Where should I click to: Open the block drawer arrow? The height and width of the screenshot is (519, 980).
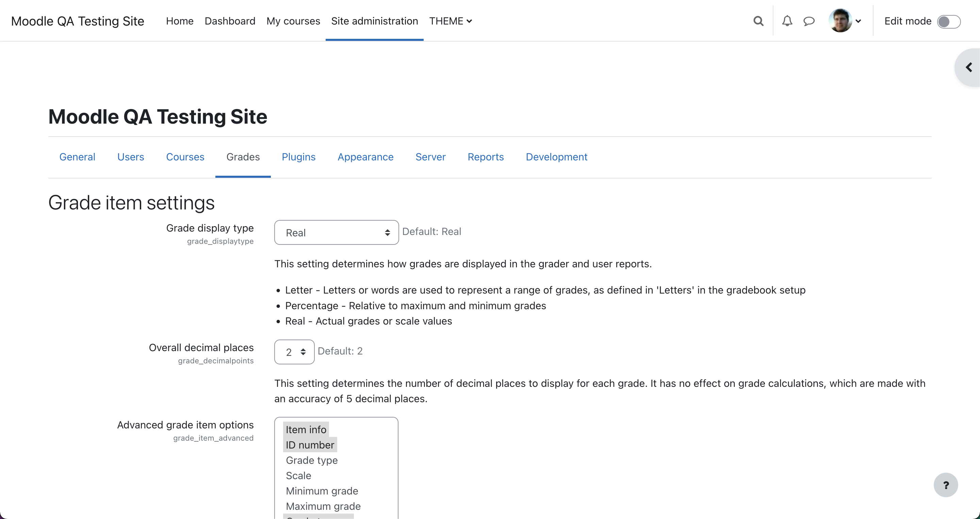point(968,67)
